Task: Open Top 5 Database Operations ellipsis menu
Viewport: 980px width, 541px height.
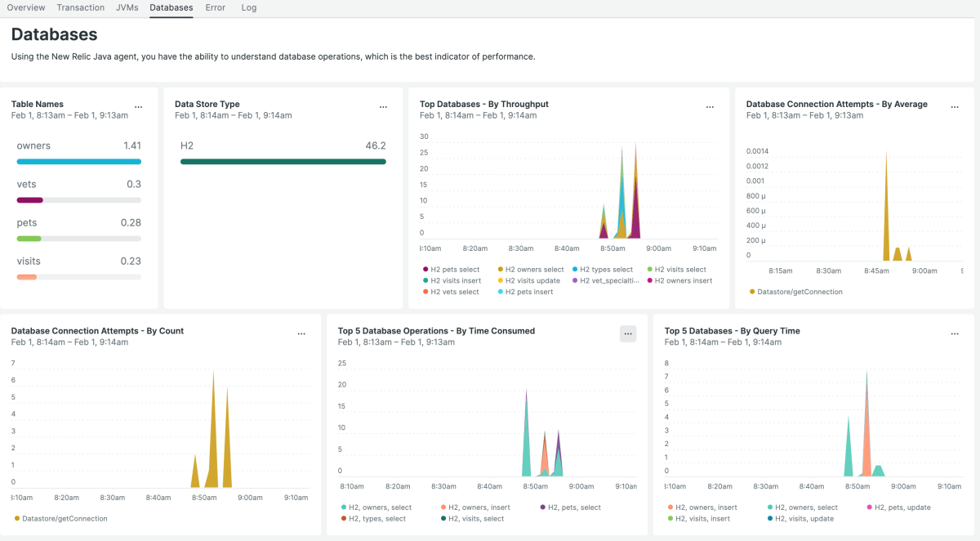Action: [x=628, y=333]
